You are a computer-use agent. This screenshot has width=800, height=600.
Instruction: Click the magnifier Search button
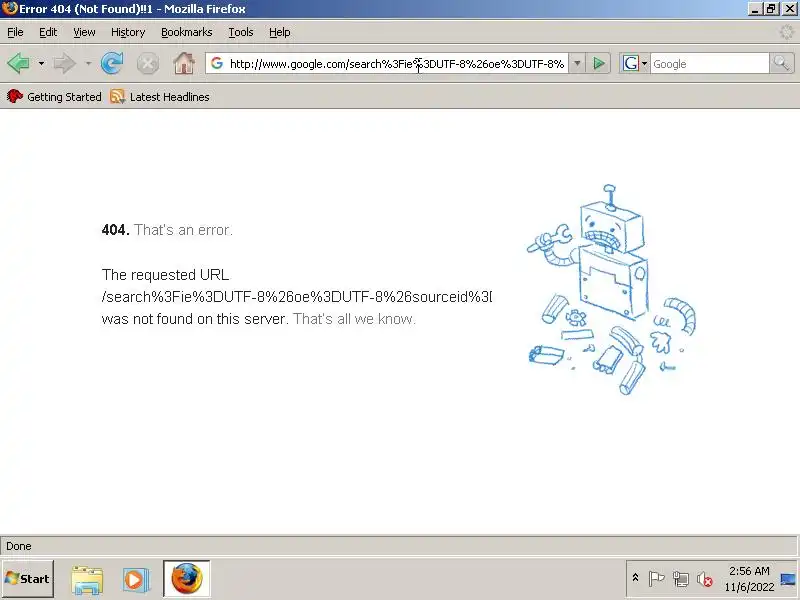(781, 64)
